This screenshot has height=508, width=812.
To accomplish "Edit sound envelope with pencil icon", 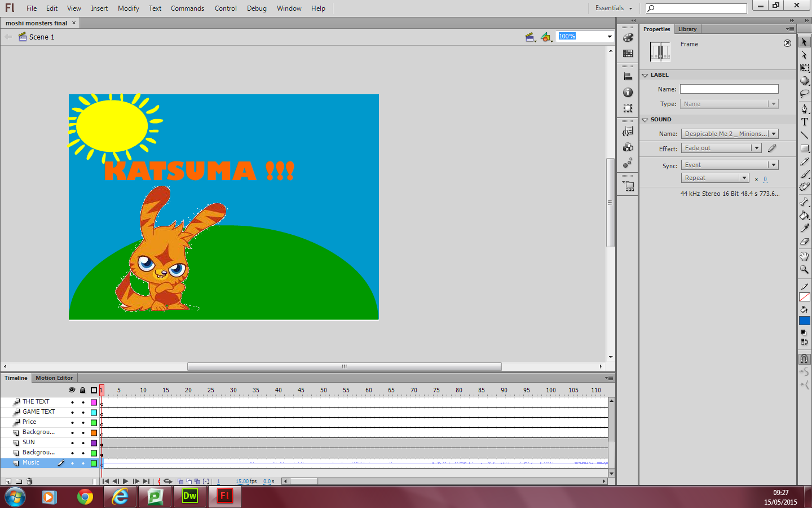I will 772,148.
